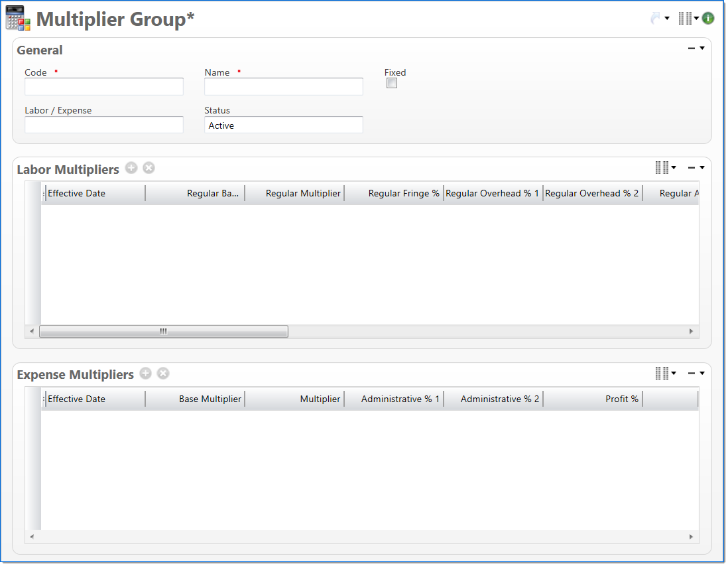Click the green information icon
The height and width of the screenshot is (566, 728).
[708, 19]
